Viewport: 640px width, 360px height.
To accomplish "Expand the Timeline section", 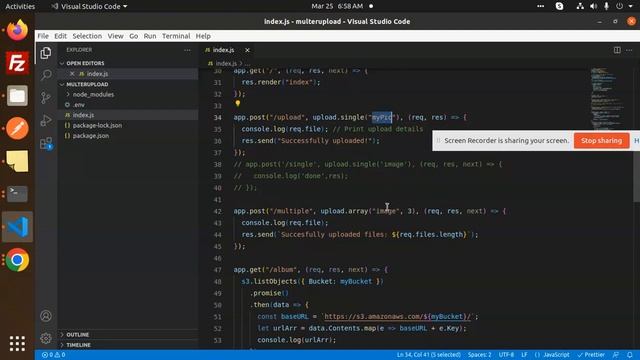I will tap(78, 345).
